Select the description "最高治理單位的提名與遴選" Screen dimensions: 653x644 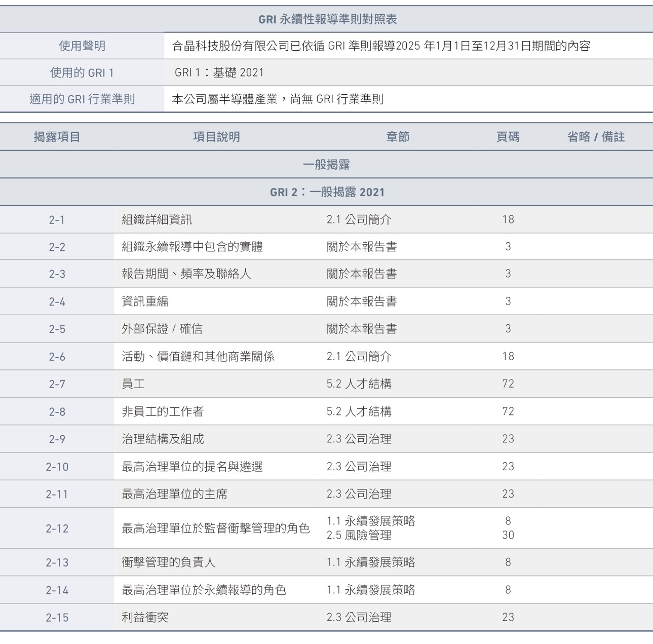193,467
